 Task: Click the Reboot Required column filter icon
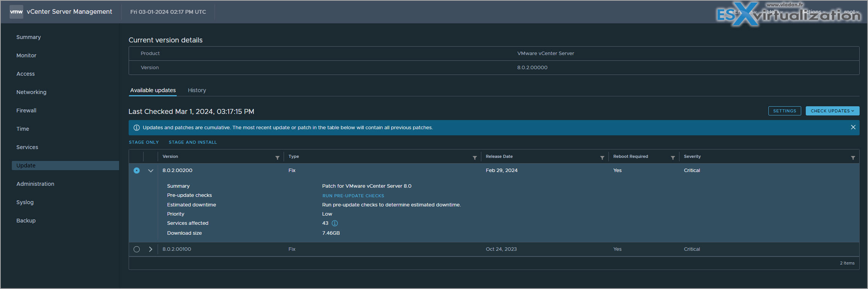pyautogui.click(x=673, y=158)
